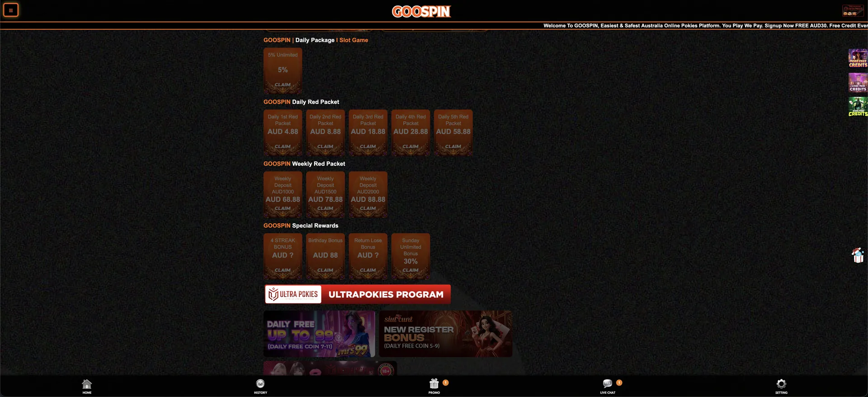
Task: Open the hamburger menu icon
Action: click(x=11, y=10)
